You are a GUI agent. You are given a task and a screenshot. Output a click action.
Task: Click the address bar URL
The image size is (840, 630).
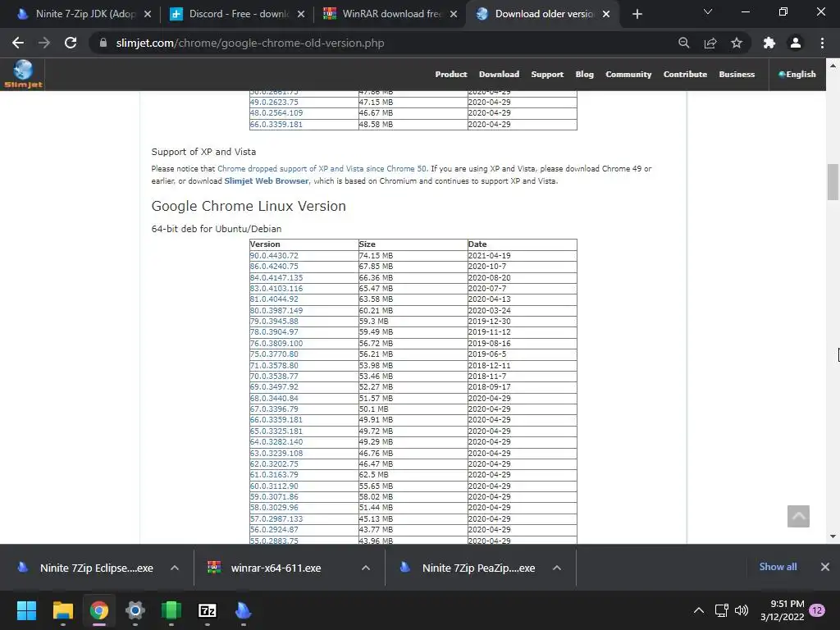(x=249, y=43)
